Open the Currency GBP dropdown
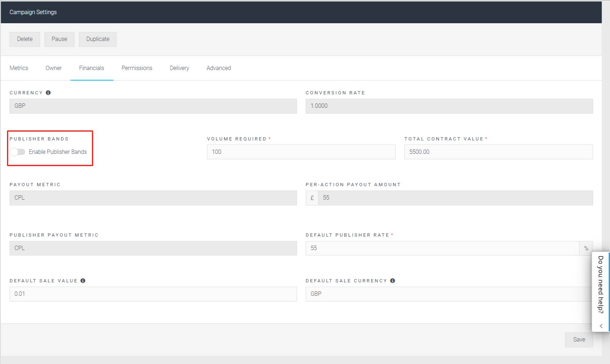This screenshot has height=364, width=610. click(x=153, y=106)
